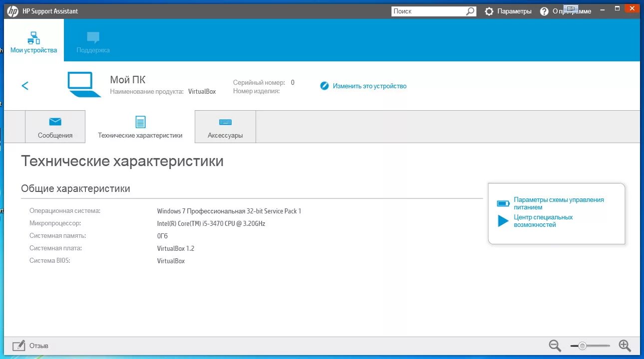This screenshot has width=644, height=359.
Task: Click the play arrow accessibility icon
Action: [503, 221]
